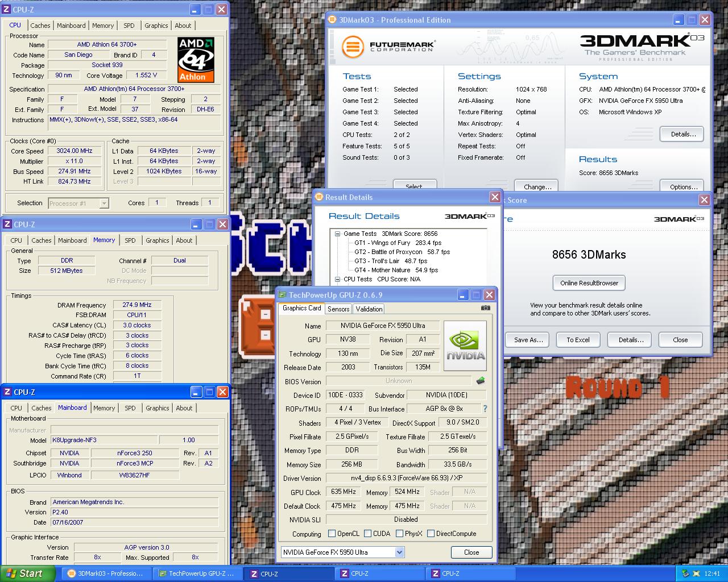
Task: Click the Result Details title bar icon
Action: 319,197
